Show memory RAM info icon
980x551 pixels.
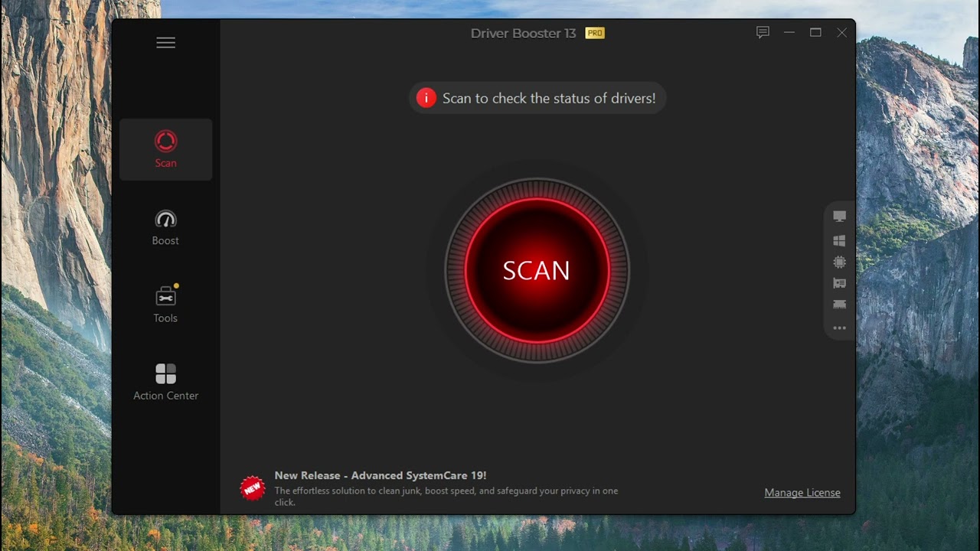839,305
